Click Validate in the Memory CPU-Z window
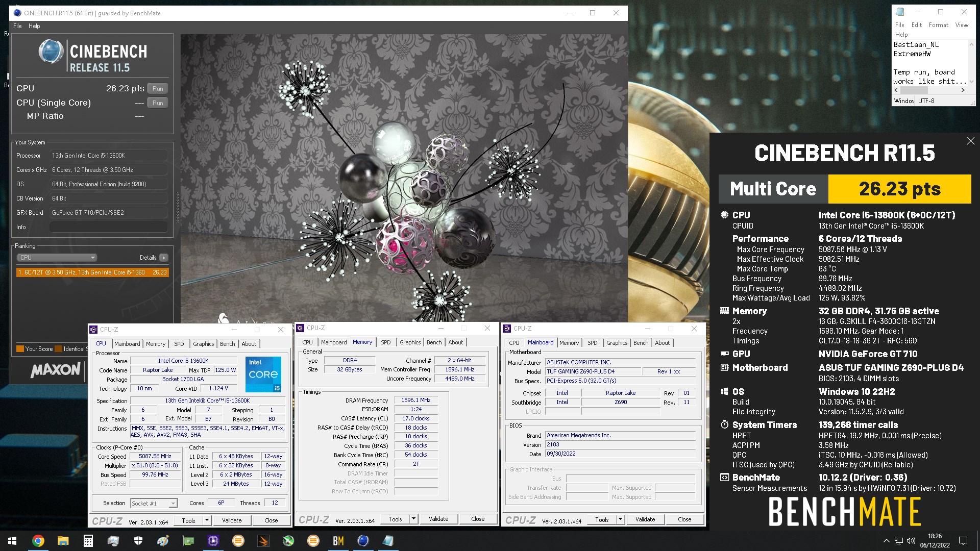980x551 pixels. coord(438,519)
